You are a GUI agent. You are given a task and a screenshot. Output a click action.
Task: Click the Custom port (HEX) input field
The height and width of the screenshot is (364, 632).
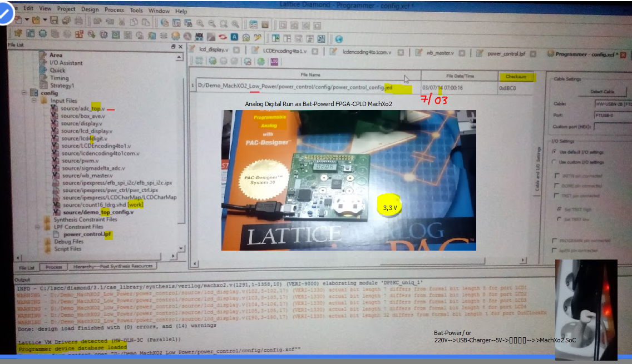click(613, 127)
